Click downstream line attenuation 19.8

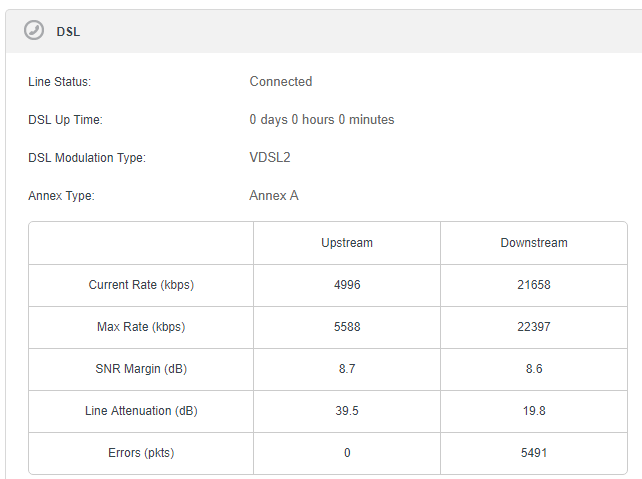coord(534,411)
